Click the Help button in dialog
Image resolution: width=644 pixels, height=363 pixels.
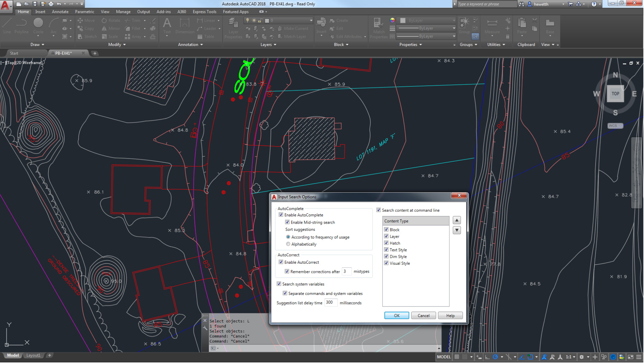450,315
